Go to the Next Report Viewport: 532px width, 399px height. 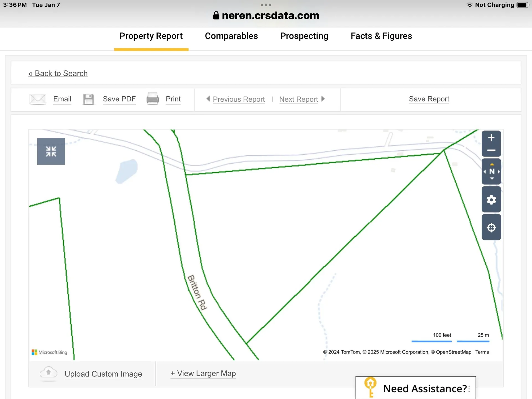click(299, 99)
